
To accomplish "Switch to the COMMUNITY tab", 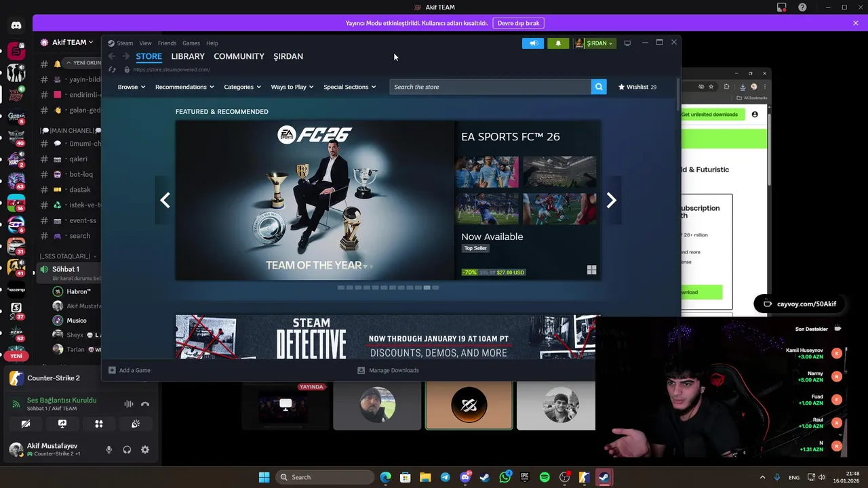I will [239, 56].
